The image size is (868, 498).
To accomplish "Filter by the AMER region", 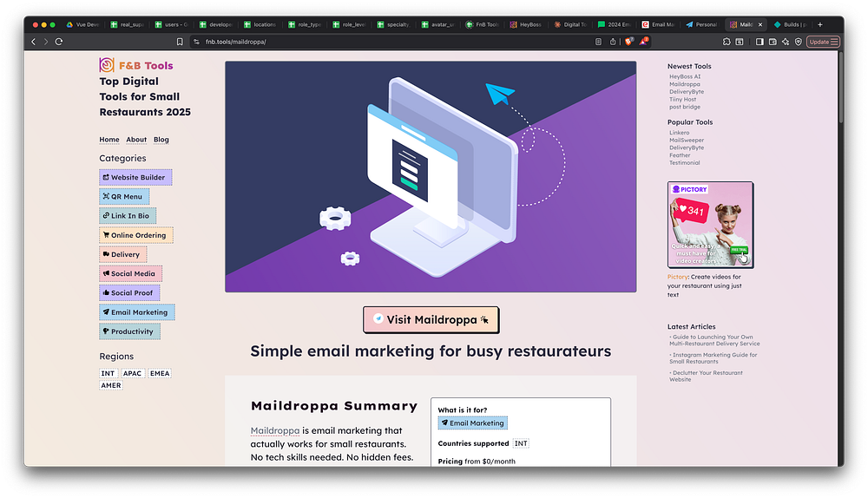I will (x=111, y=386).
